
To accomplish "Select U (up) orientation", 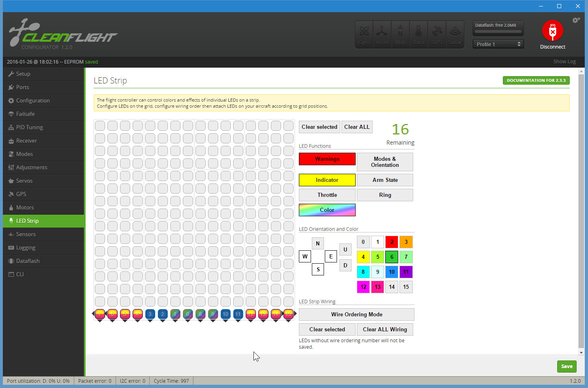I will pyautogui.click(x=346, y=249).
